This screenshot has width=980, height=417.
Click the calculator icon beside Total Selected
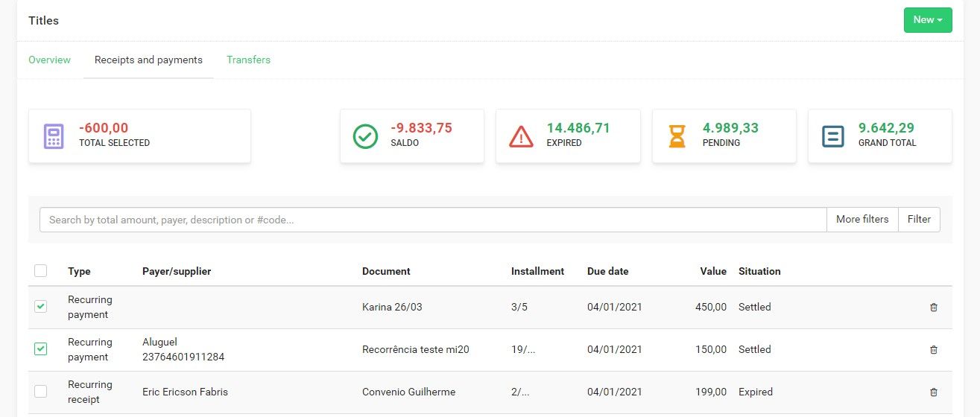[54, 136]
